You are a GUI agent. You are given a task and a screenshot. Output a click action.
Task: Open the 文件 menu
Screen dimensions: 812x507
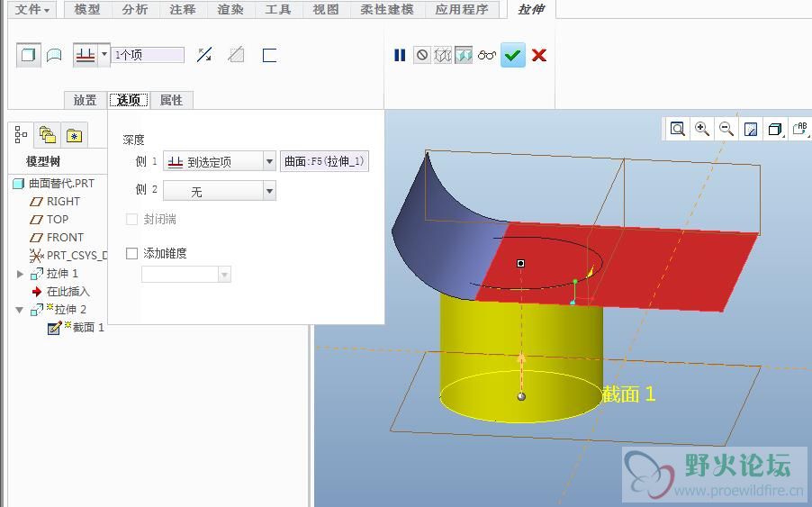click(x=32, y=9)
